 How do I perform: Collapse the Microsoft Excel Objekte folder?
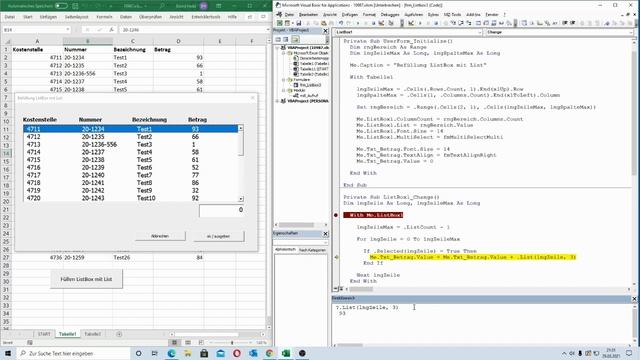click(283, 53)
